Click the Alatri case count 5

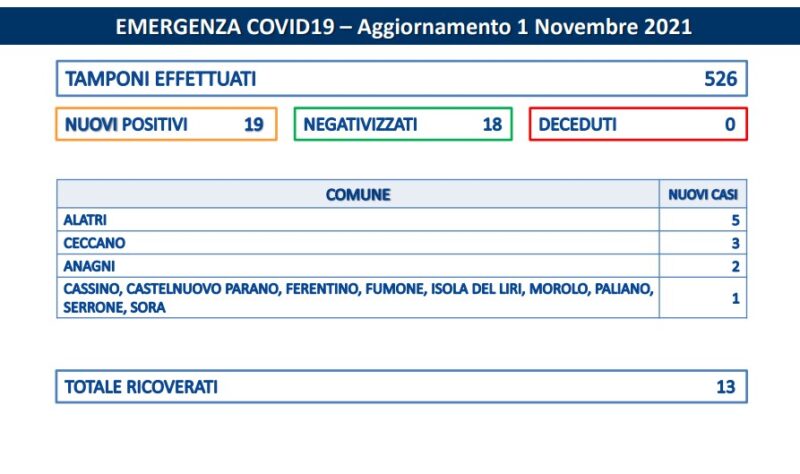[735, 220]
